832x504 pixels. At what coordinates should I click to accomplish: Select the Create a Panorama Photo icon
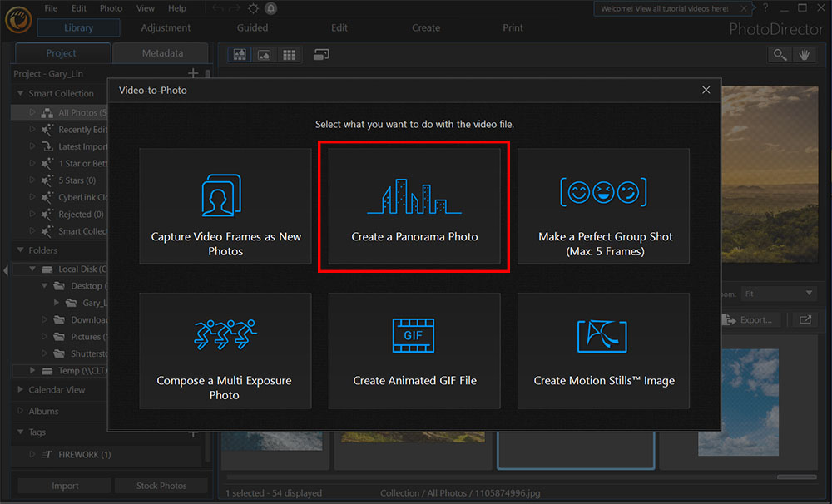(x=414, y=192)
